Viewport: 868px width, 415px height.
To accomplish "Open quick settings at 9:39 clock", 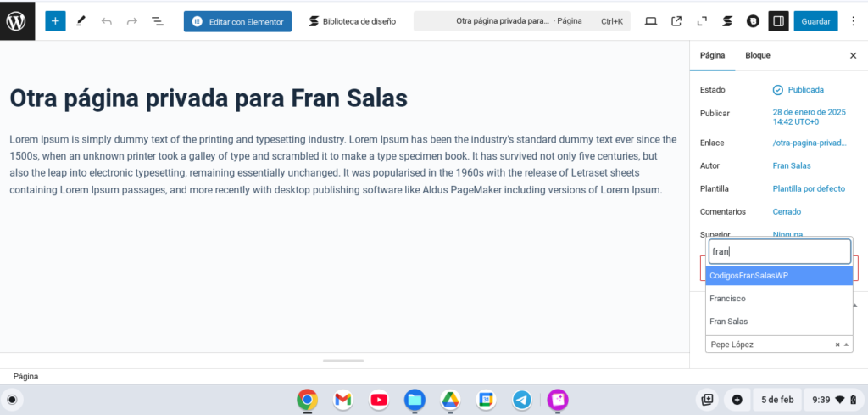I will tap(835, 400).
